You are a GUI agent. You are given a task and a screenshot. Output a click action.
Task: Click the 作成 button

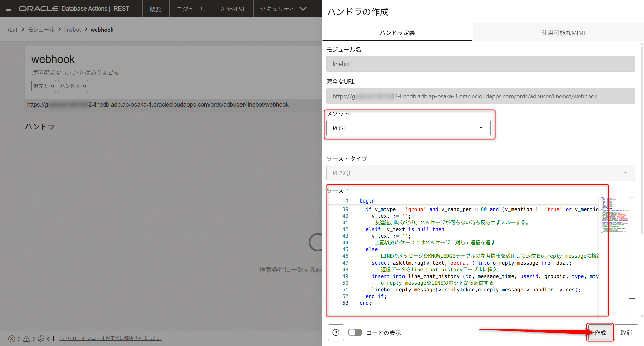pos(600,332)
